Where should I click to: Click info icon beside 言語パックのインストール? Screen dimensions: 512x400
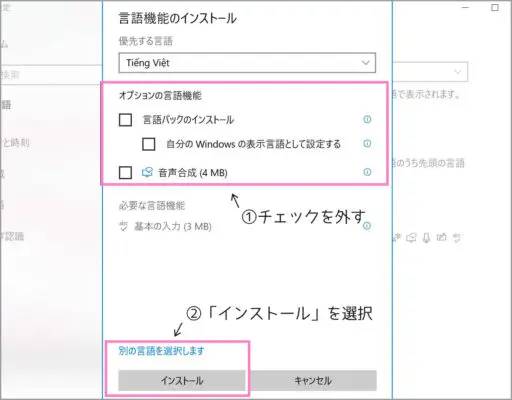pyautogui.click(x=367, y=119)
